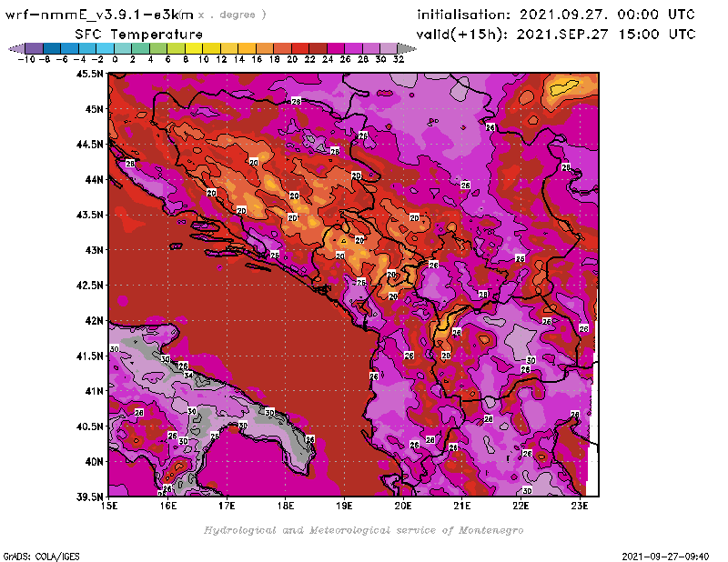
Task: Click the model name wrf-nmmE_v3.9.1 title
Action: pyautogui.click(x=99, y=15)
